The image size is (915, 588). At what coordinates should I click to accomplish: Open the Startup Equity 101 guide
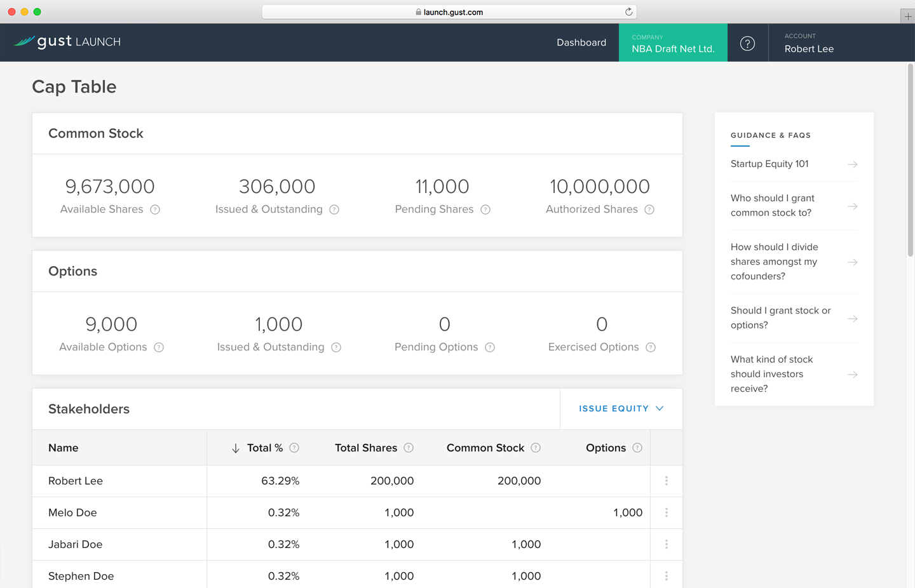tap(794, 164)
